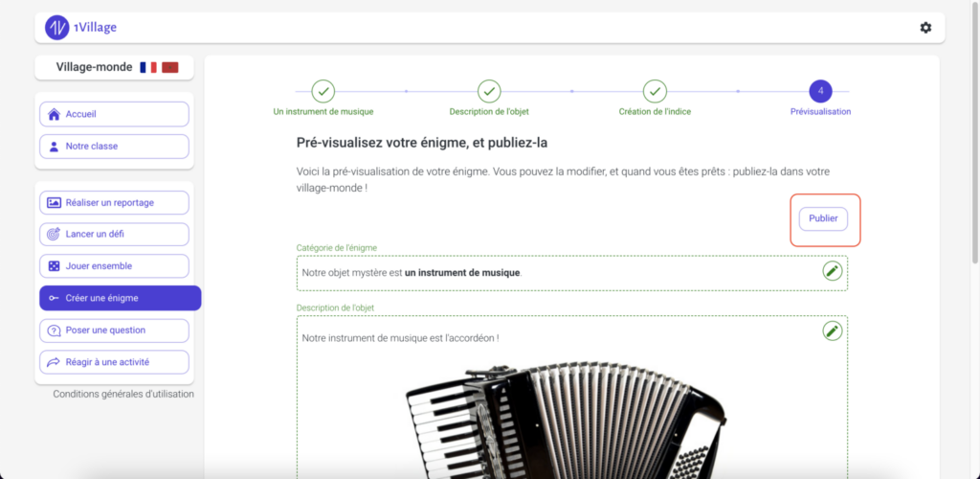980x479 pixels.
Task: Click the key icon beside Créer une énigme
Action: click(54, 298)
